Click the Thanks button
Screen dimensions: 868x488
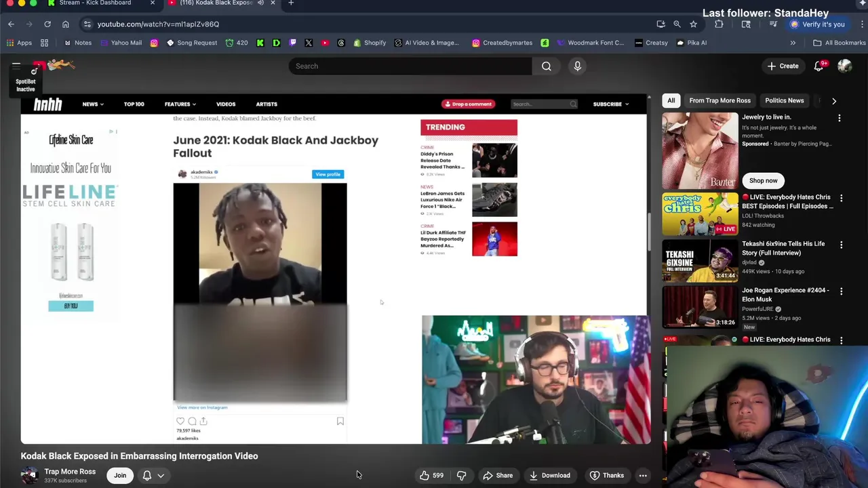606,475
